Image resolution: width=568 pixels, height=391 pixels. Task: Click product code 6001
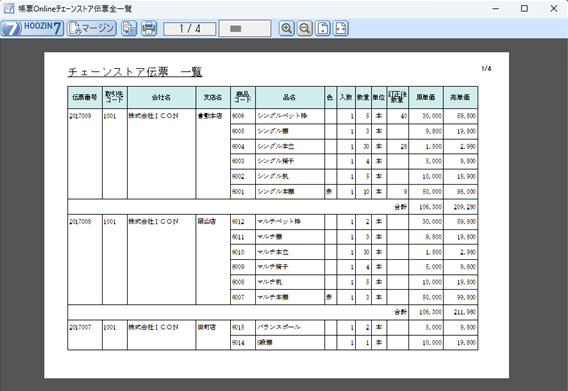[238, 191]
